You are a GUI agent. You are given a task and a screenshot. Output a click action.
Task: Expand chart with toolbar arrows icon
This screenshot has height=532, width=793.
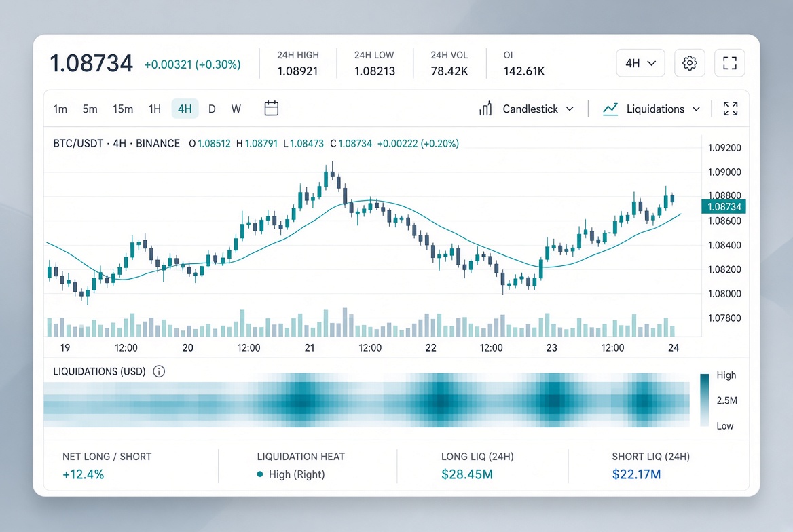(730, 109)
